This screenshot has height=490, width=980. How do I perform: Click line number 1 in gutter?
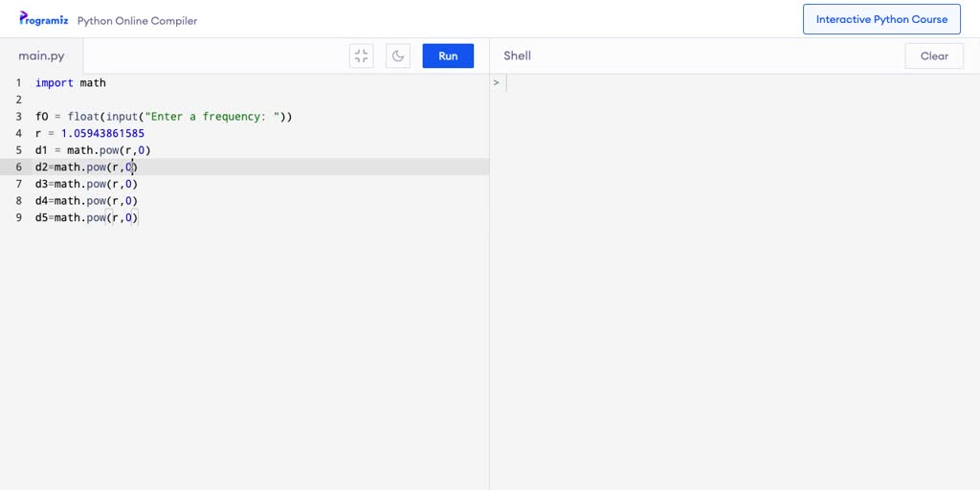click(17, 83)
